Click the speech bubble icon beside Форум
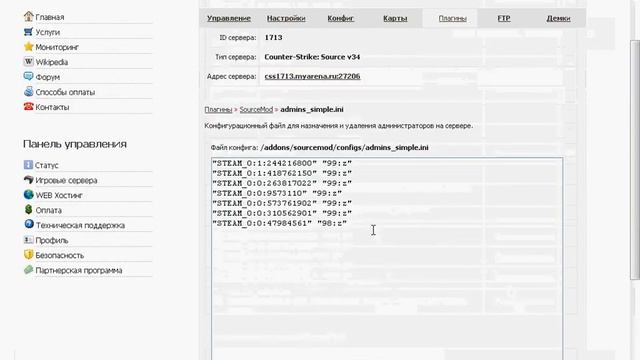The image size is (640, 360). click(x=28, y=76)
